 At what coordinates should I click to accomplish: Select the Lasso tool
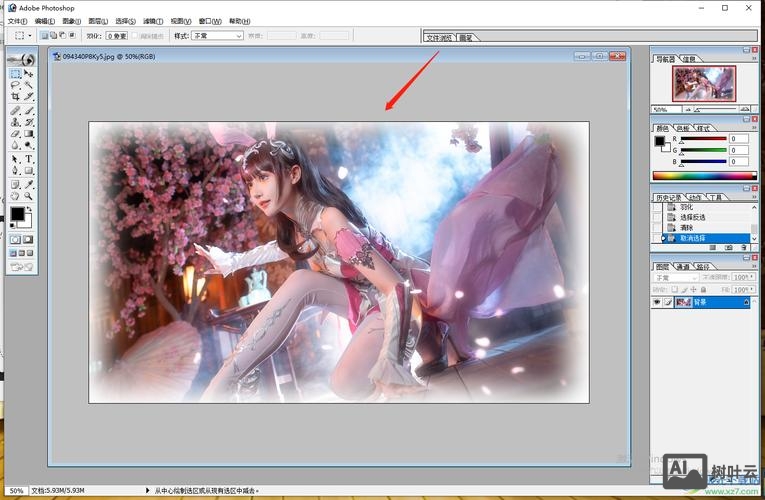[x=16, y=86]
